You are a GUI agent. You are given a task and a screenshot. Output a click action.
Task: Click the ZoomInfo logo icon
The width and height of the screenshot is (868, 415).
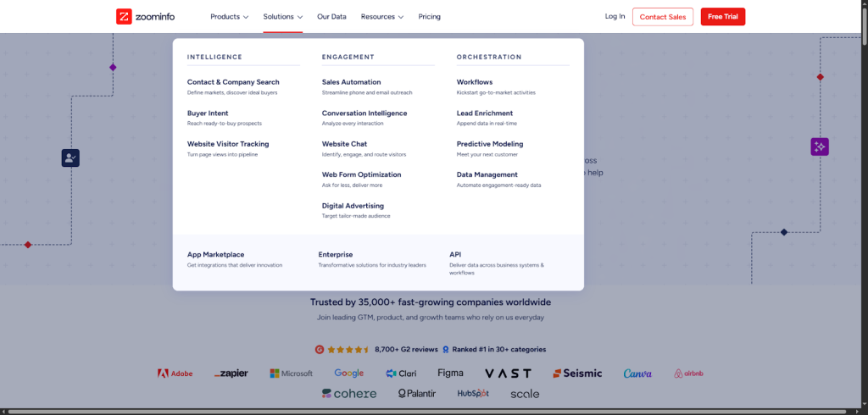tap(124, 16)
